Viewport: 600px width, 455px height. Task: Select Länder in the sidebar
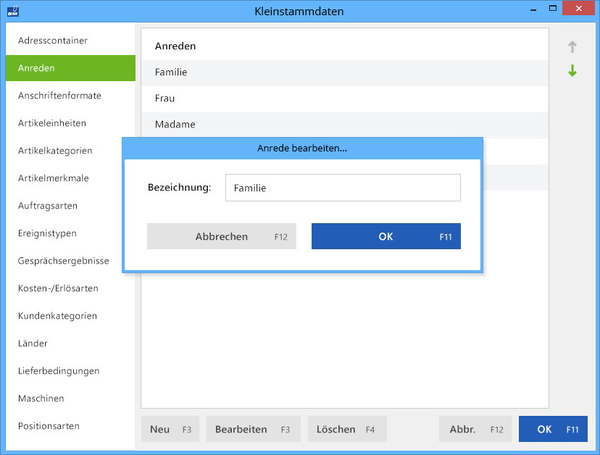(x=70, y=344)
